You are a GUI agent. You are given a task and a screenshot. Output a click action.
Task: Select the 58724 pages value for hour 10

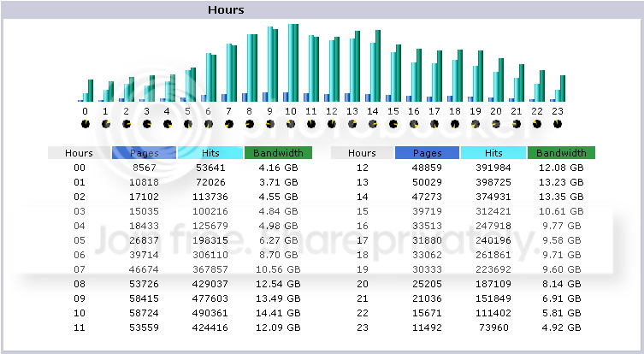click(144, 313)
